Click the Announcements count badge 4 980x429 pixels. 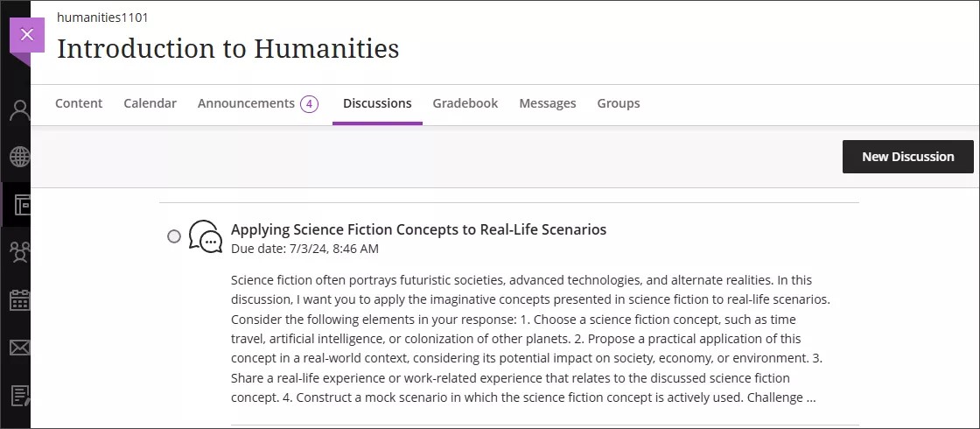click(x=309, y=104)
